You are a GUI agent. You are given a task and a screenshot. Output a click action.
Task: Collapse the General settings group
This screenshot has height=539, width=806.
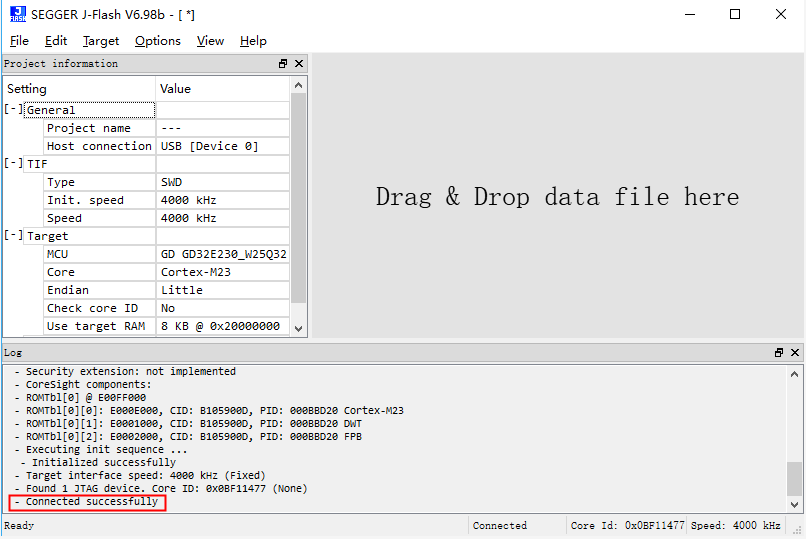pyautogui.click(x=13, y=109)
